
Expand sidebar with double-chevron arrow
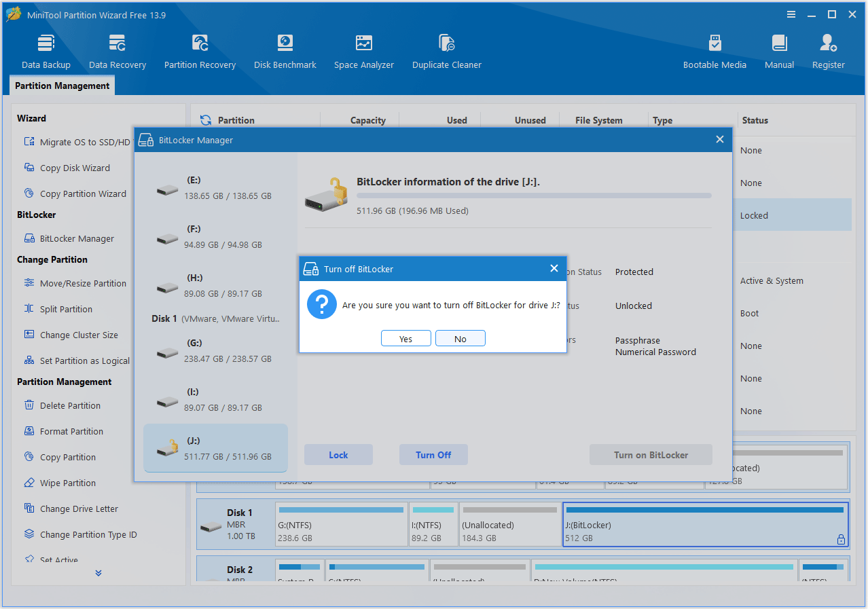tap(98, 573)
